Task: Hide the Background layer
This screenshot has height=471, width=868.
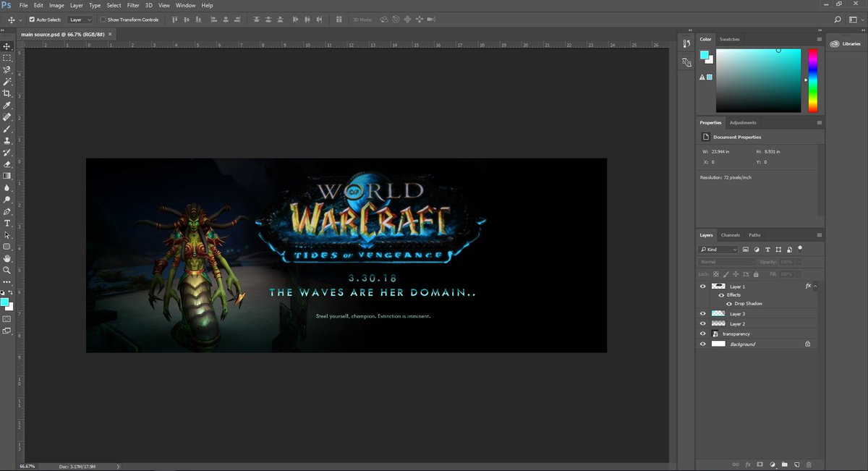Action: click(x=702, y=344)
